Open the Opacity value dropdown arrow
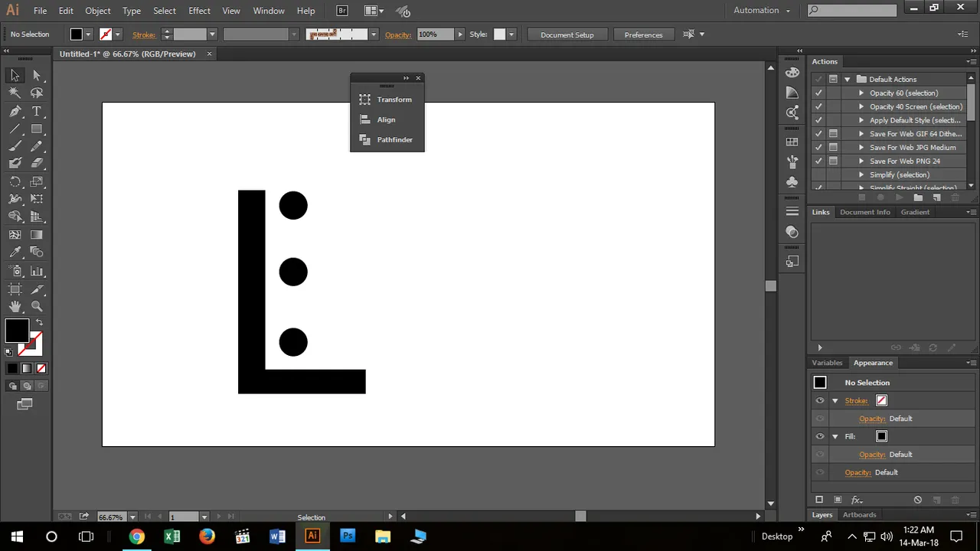Screen dimensions: 980x551 click(x=460, y=34)
